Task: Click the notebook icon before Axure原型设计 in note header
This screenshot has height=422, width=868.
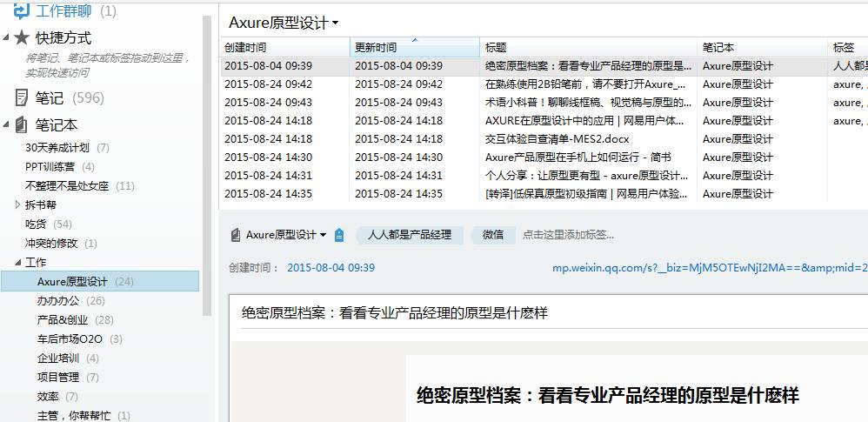Action: click(x=236, y=235)
